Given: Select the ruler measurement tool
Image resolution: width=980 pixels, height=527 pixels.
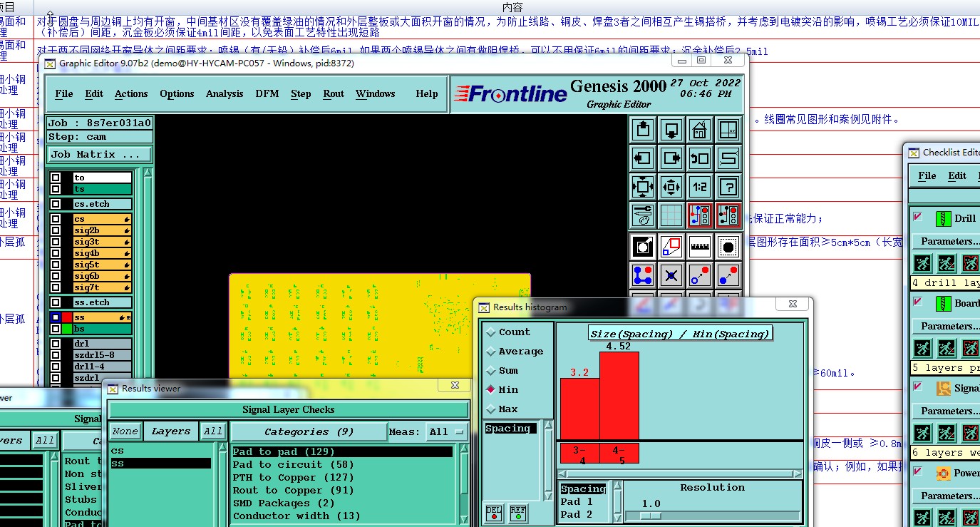Looking at the screenshot, I should point(700,247).
